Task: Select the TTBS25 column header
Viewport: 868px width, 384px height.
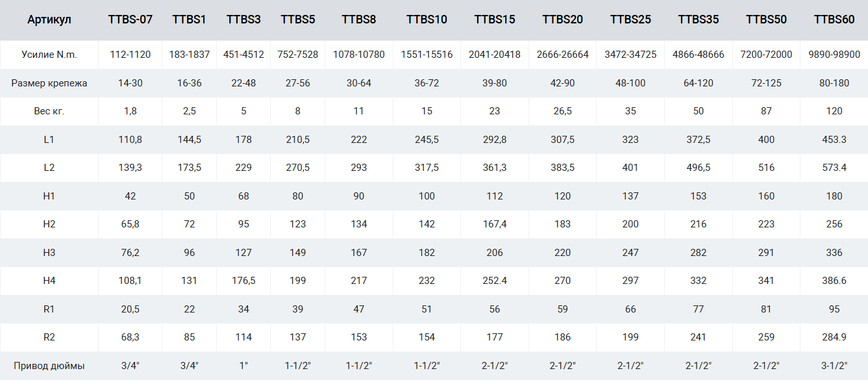Action: [630, 19]
